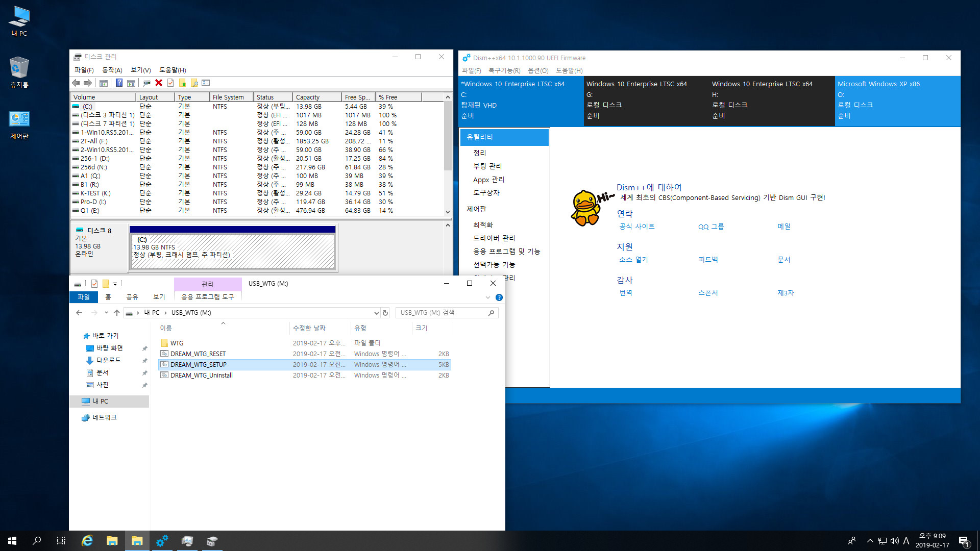Select the WTG folder in file list
The height and width of the screenshot is (551, 980).
click(177, 343)
